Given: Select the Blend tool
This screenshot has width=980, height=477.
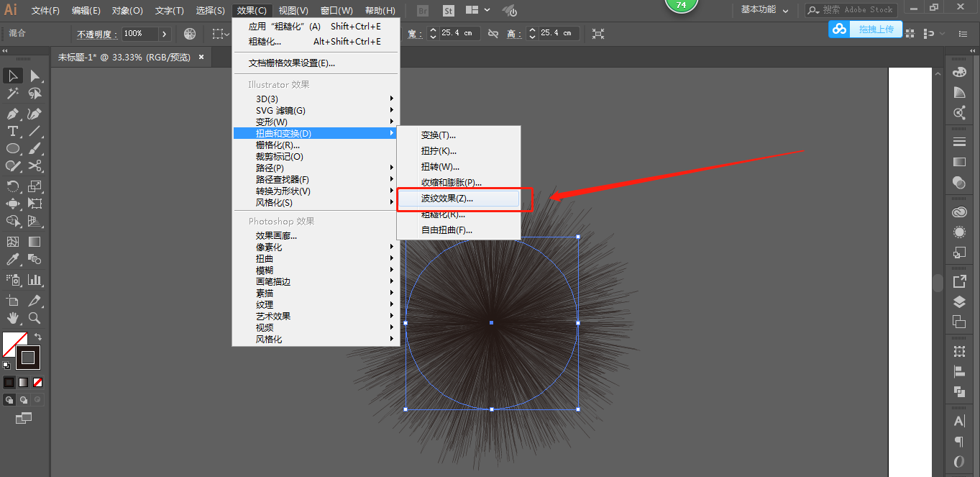Looking at the screenshot, I should coord(35,259).
